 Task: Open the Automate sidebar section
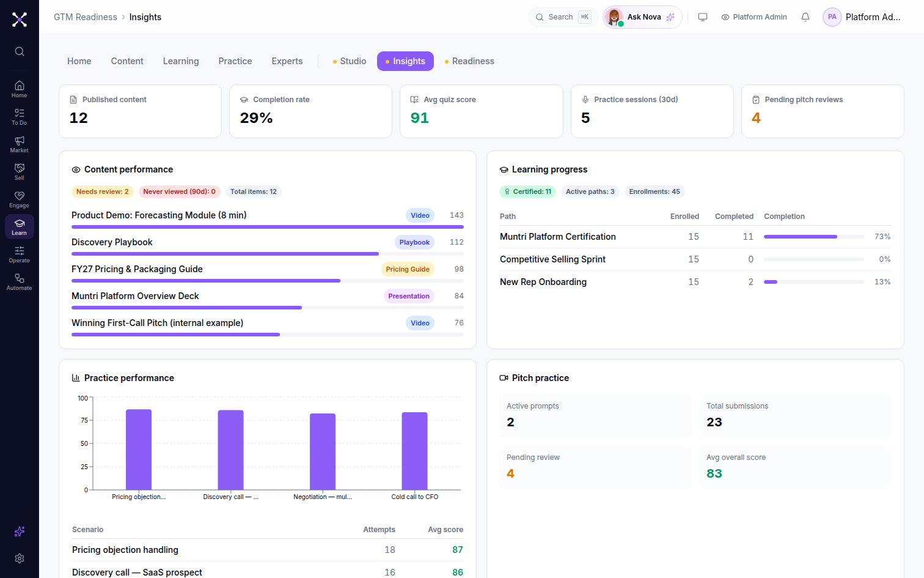coord(20,281)
